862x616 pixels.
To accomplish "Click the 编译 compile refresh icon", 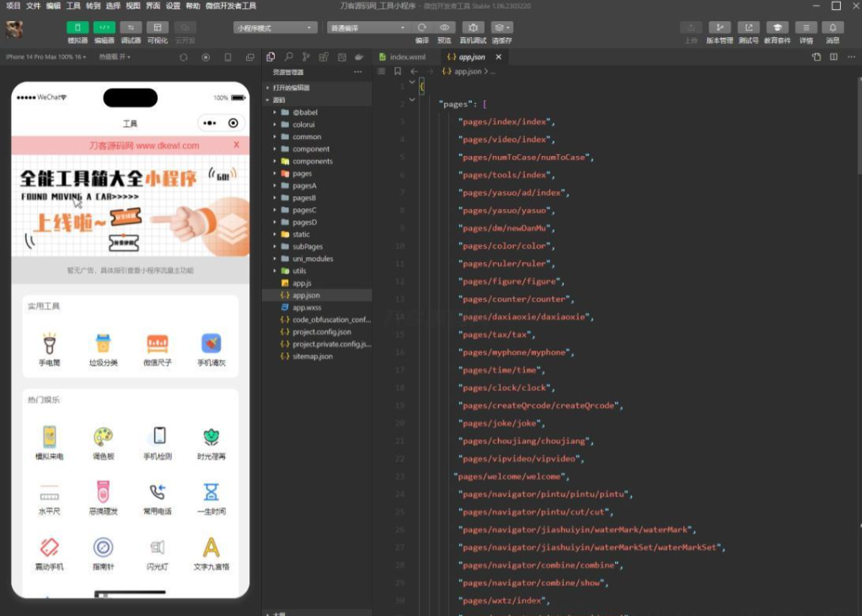I will [x=422, y=28].
